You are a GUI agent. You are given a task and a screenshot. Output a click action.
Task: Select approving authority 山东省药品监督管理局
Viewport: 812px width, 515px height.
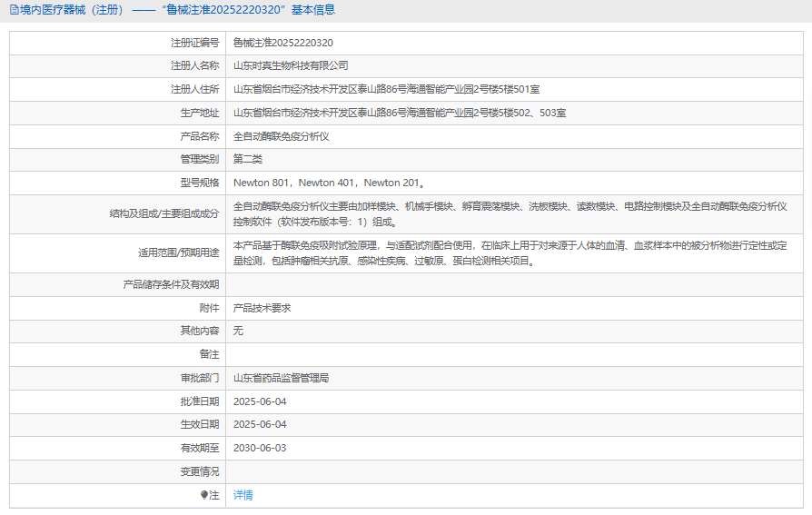(x=282, y=378)
